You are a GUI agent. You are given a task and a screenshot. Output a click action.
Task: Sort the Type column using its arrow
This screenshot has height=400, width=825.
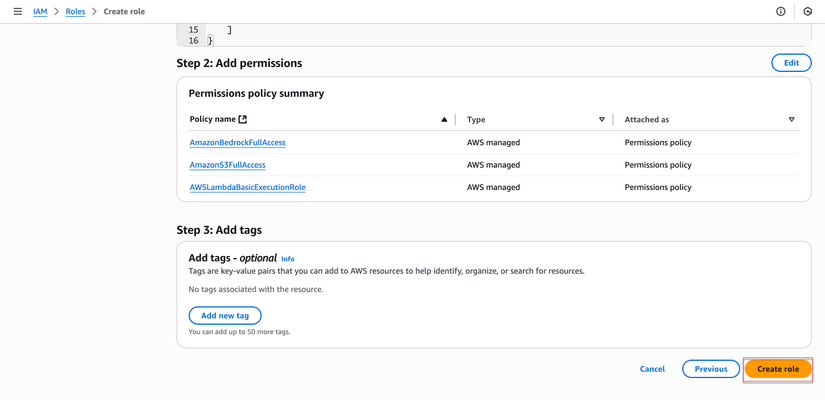(x=601, y=119)
